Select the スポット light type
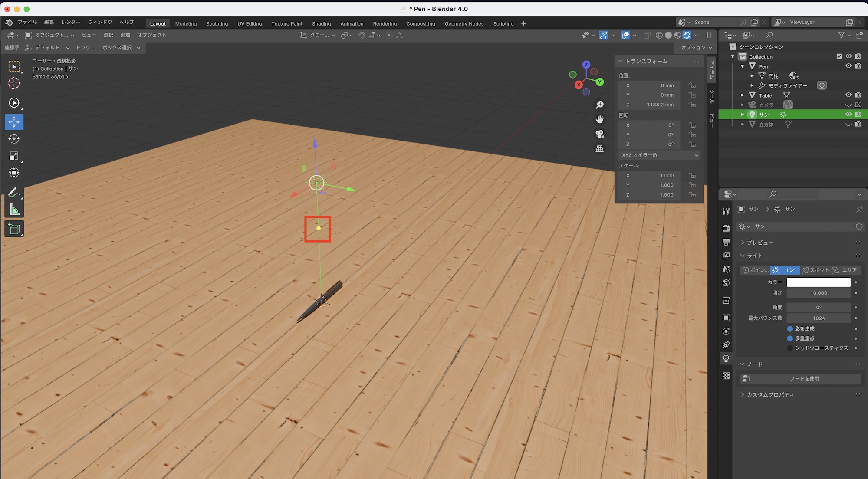This screenshot has height=479, width=868. click(x=815, y=270)
